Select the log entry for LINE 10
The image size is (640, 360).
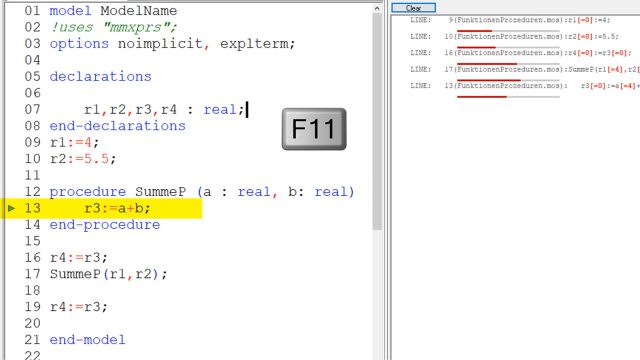(514, 36)
